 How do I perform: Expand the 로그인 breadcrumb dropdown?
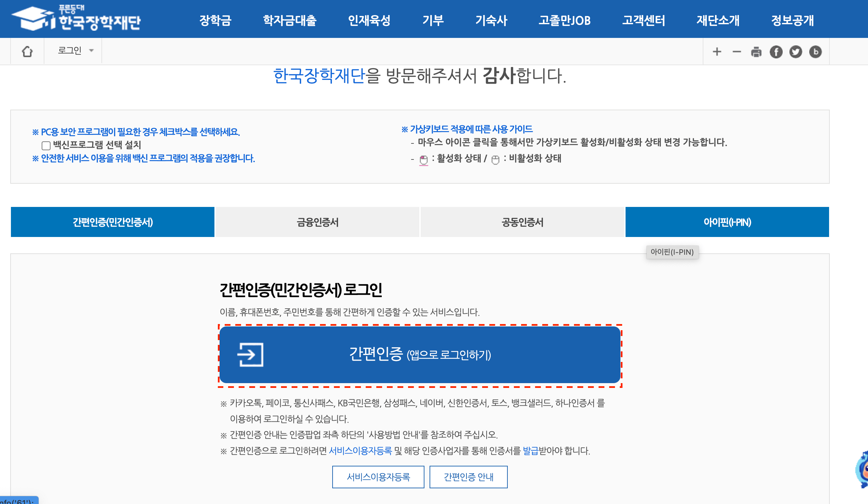click(92, 51)
